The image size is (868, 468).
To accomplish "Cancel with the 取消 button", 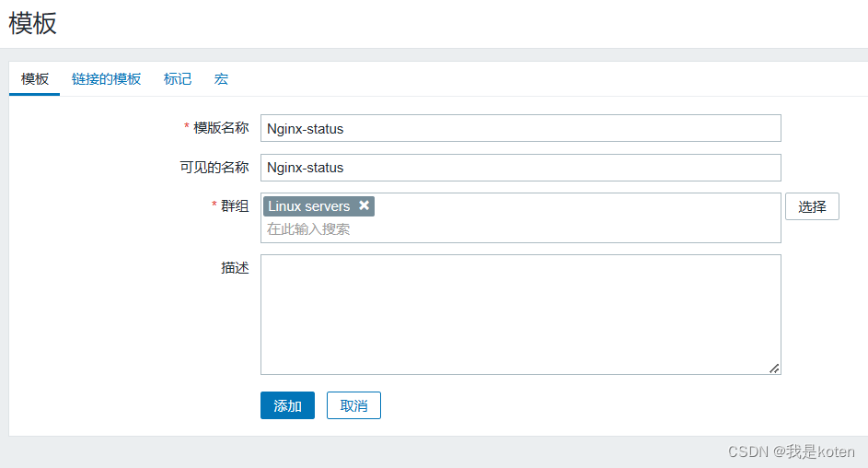I will tap(353, 406).
